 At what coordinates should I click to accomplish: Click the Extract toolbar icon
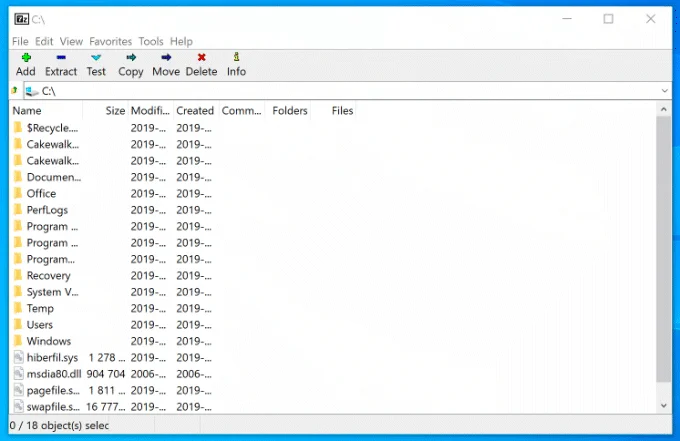click(61, 57)
